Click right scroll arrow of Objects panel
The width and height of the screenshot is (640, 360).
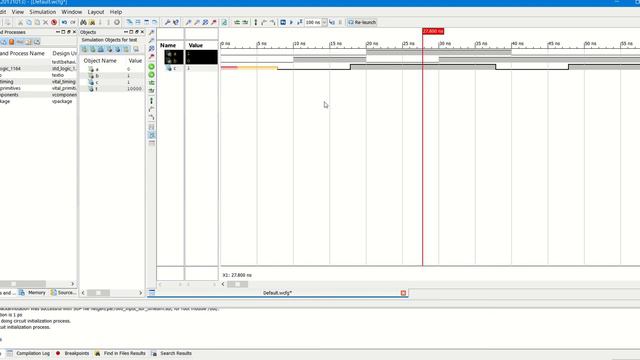pyautogui.click(x=140, y=293)
